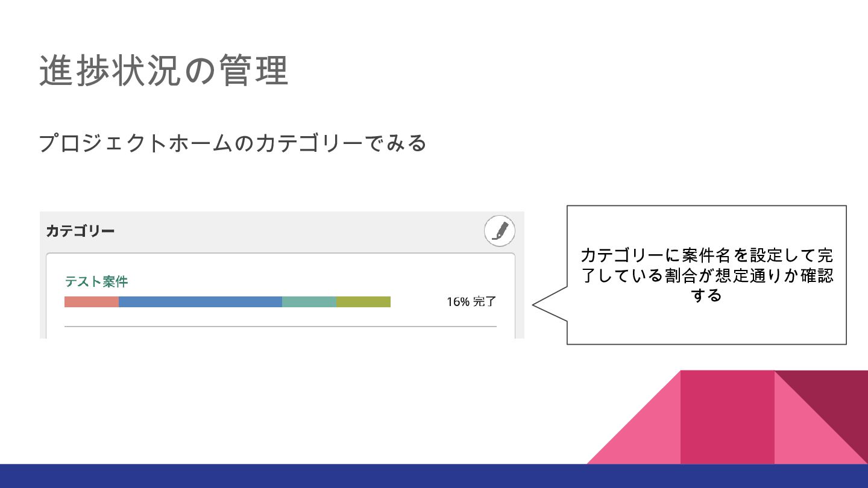Open the テスト案件 category link
Viewport: 868px width, 488px height.
pos(96,281)
